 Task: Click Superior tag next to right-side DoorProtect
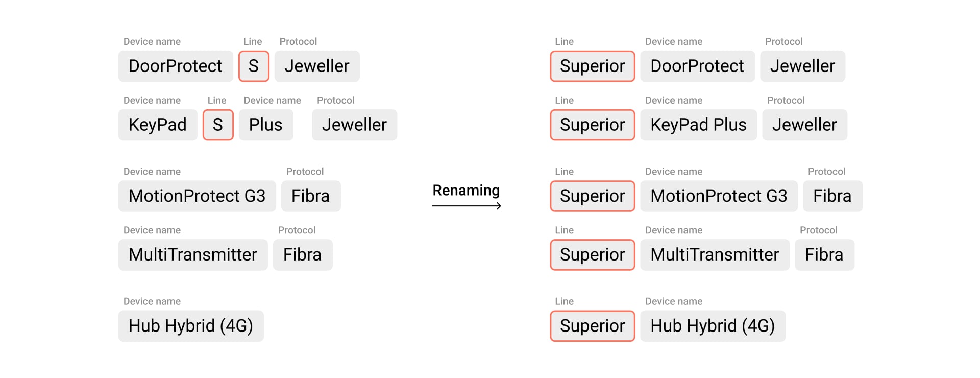click(x=592, y=66)
